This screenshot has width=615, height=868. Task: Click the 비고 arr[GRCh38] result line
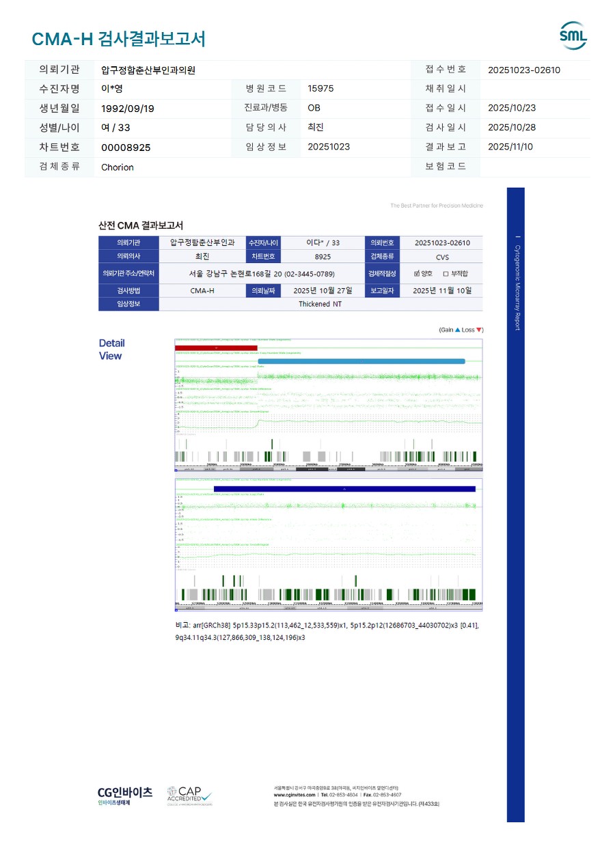pyautogui.click(x=327, y=625)
